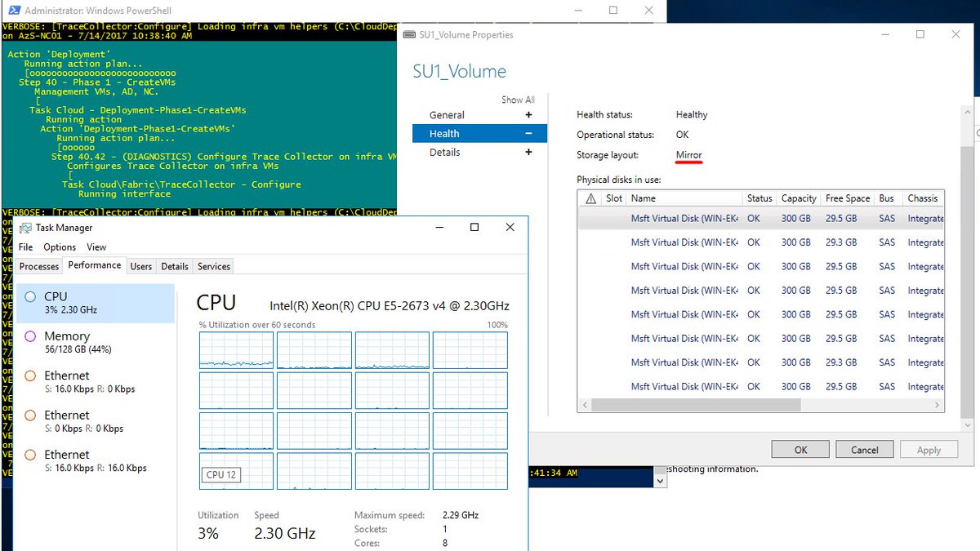Image resolution: width=980 pixels, height=551 pixels.
Task: Sort disks by the Slot column
Action: (614, 198)
